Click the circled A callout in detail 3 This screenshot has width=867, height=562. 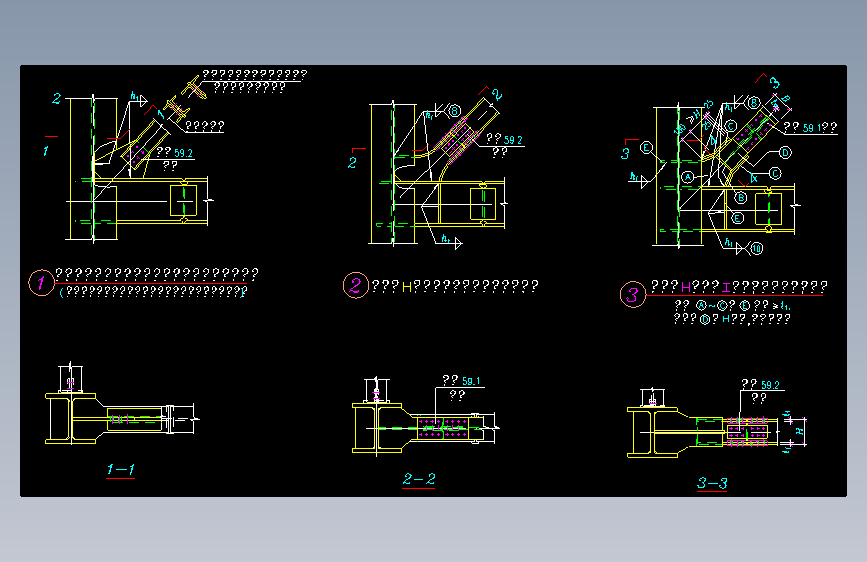click(687, 177)
